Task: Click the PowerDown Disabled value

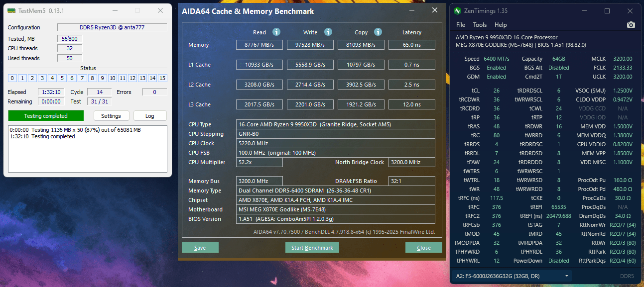Action: coord(558,261)
